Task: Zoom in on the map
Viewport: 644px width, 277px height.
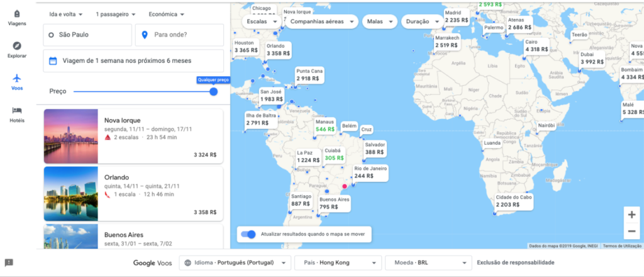Action: click(631, 215)
